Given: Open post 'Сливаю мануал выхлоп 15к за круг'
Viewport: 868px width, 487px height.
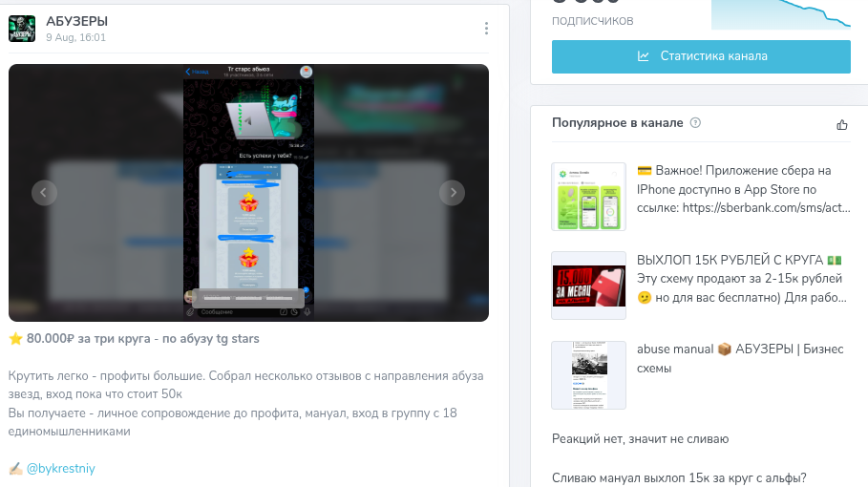Looking at the screenshot, I should click(x=679, y=477).
